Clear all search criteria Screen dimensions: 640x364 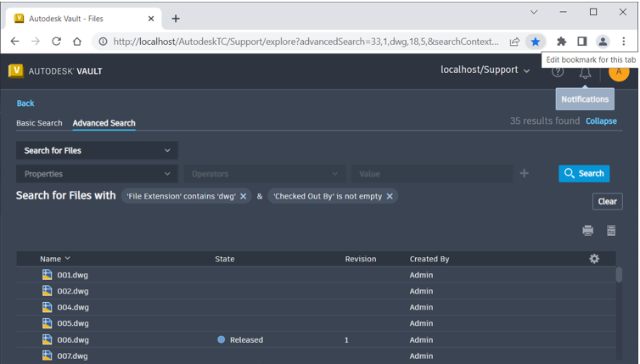[608, 201]
